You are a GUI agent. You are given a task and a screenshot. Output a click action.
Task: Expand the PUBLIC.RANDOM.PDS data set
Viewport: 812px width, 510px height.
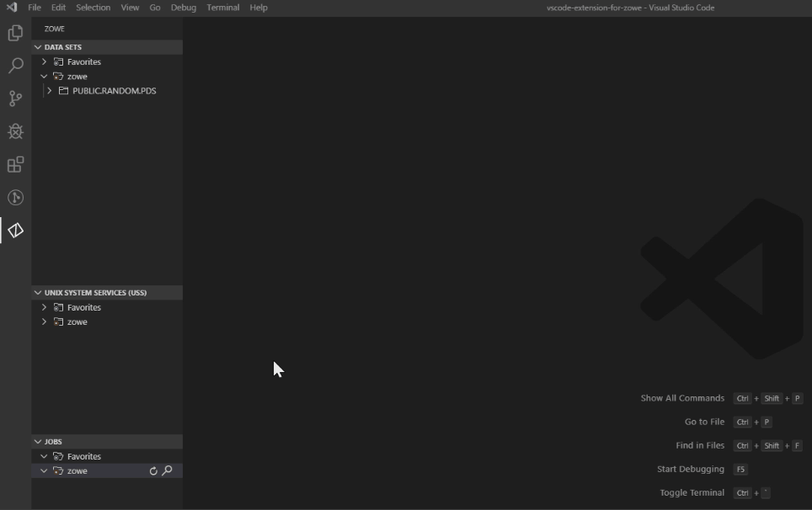50,91
